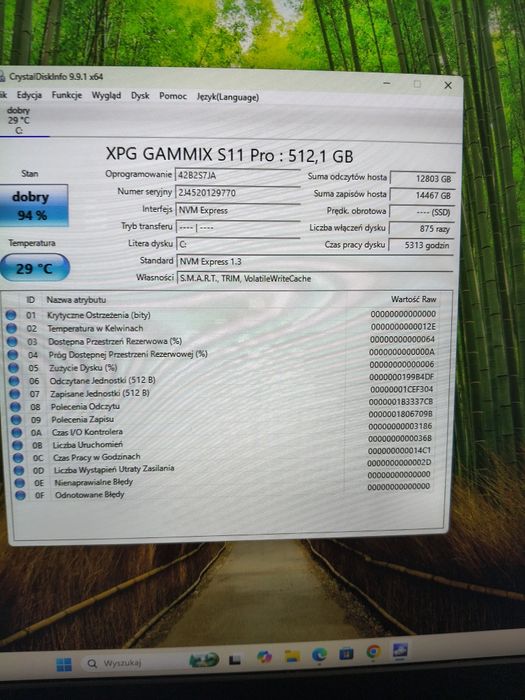Click raw value 0000000000012E
This screenshot has width=525, height=700.
point(403,327)
